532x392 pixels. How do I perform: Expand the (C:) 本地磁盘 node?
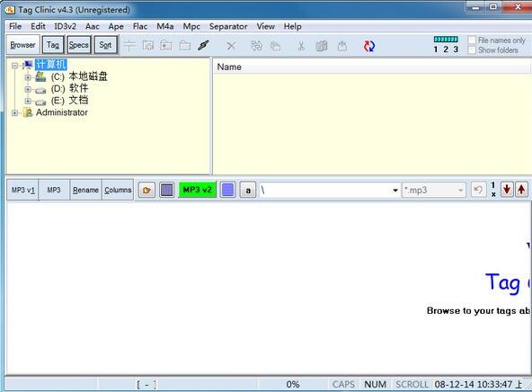tap(28, 77)
